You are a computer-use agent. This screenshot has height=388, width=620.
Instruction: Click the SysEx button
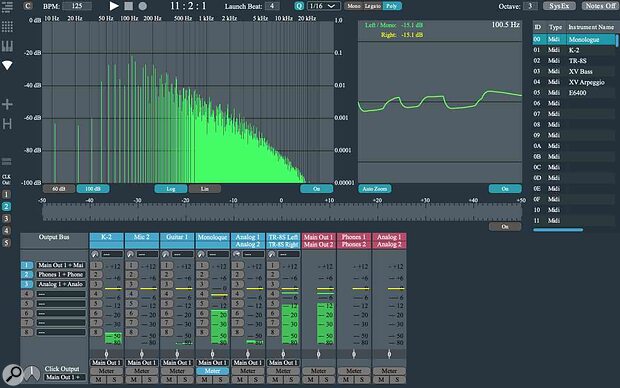559,6
